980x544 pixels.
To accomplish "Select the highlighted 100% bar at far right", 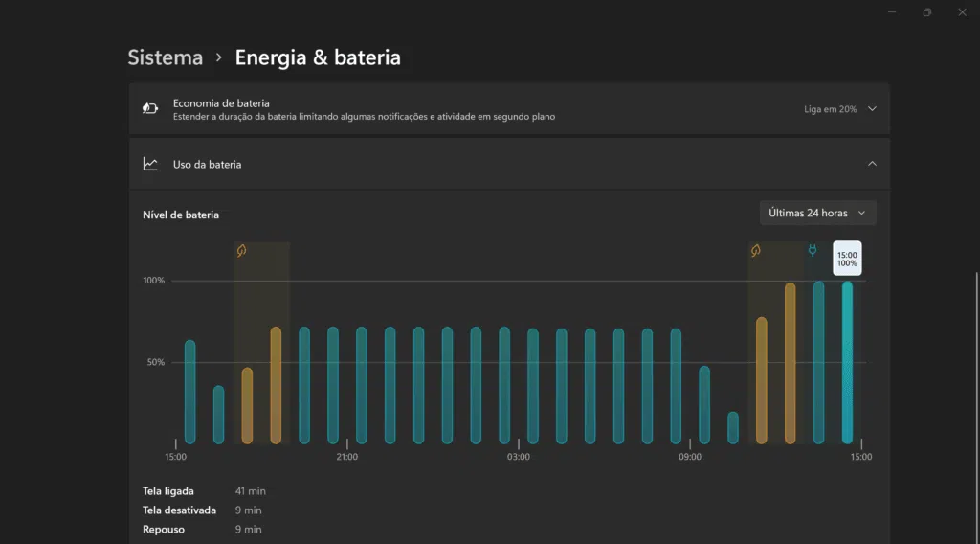I will 847,363.
